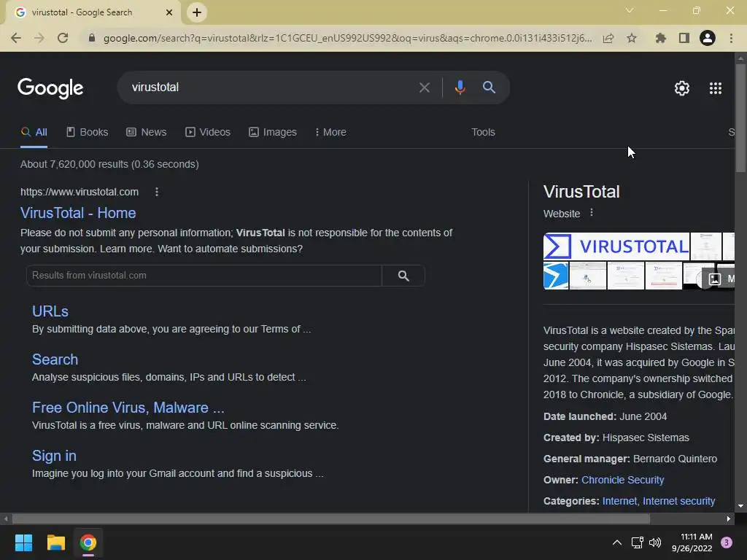Switch to the Images tab
The height and width of the screenshot is (560, 747).
click(x=273, y=133)
